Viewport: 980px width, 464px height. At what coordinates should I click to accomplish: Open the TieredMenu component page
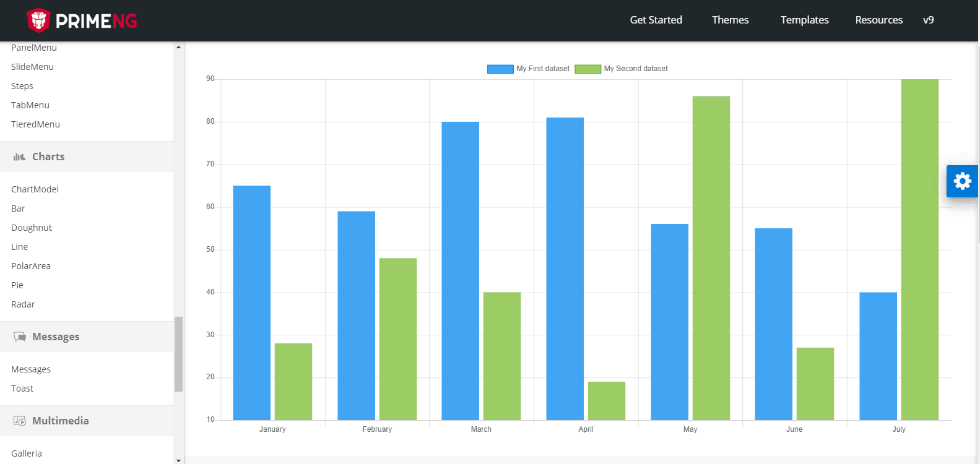[x=35, y=124]
